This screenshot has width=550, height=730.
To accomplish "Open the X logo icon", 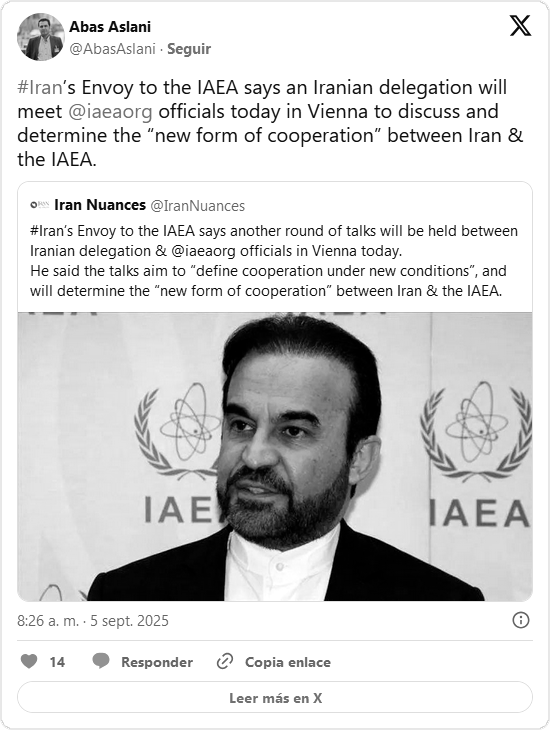I will 520,25.
